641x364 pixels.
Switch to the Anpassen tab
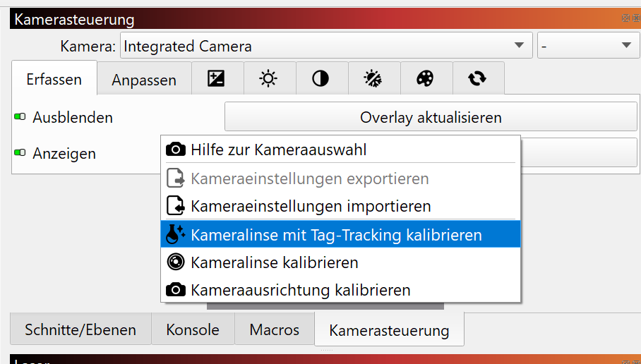coord(144,80)
